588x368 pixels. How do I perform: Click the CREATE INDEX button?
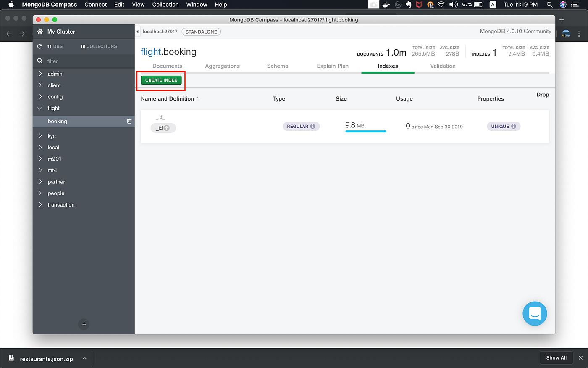[x=161, y=80]
